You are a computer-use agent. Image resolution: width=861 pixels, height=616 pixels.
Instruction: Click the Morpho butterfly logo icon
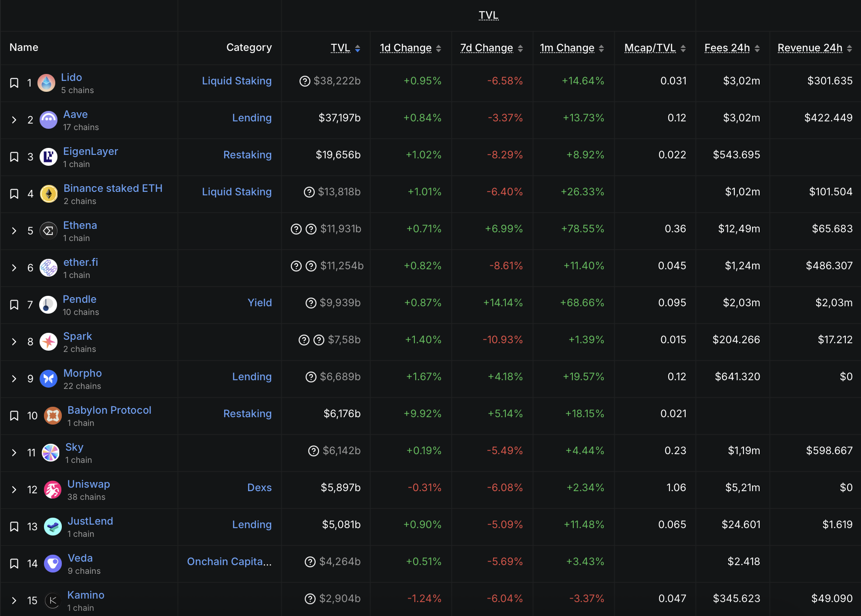tap(48, 378)
